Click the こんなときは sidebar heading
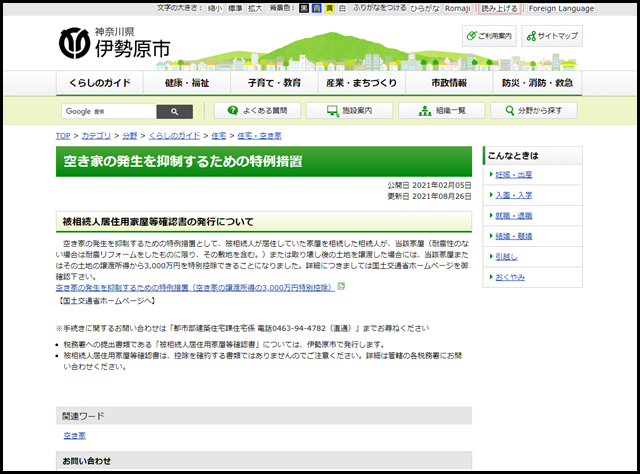 click(x=513, y=156)
